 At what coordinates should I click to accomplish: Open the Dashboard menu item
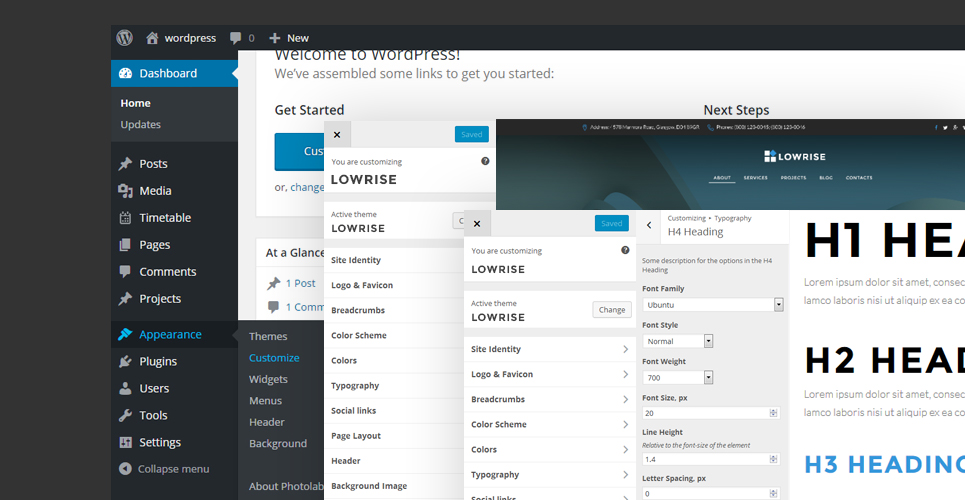tap(174, 73)
